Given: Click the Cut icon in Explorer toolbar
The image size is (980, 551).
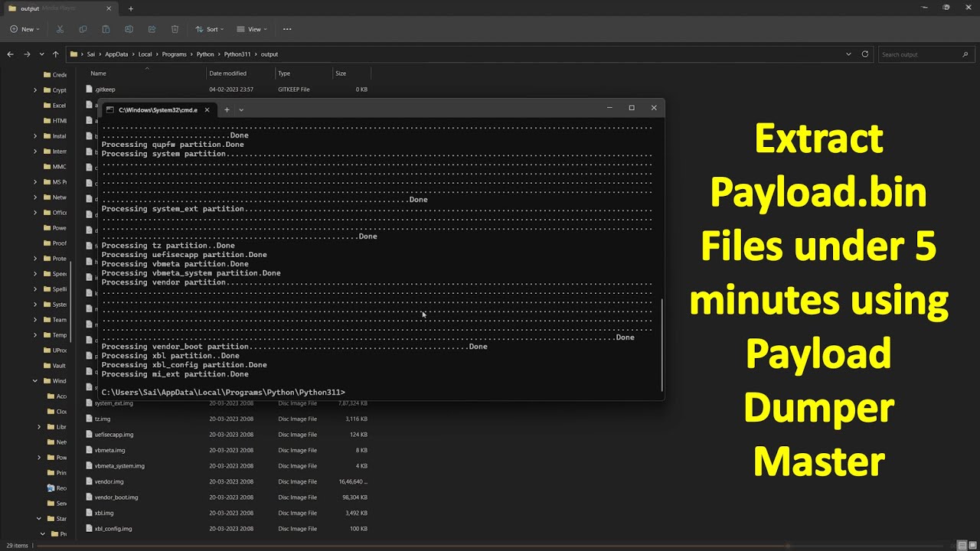Looking at the screenshot, I should click(x=60, y=29).
